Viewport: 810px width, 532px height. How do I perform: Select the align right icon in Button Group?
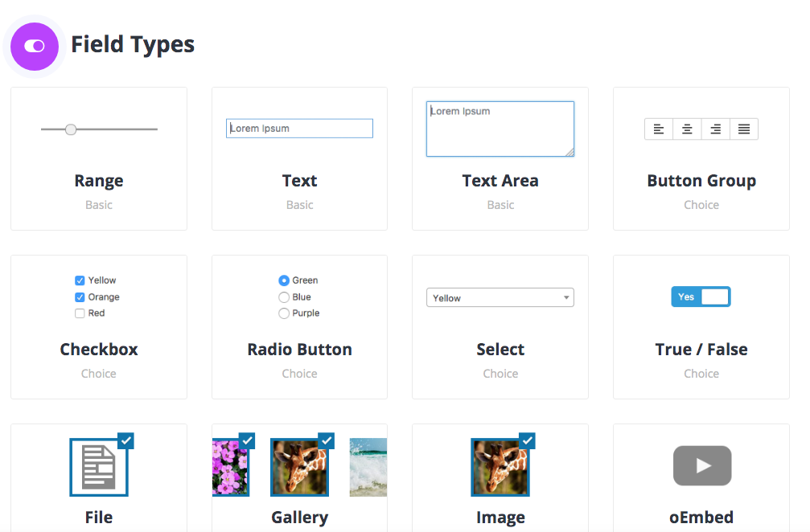click(x=715, y=129)
